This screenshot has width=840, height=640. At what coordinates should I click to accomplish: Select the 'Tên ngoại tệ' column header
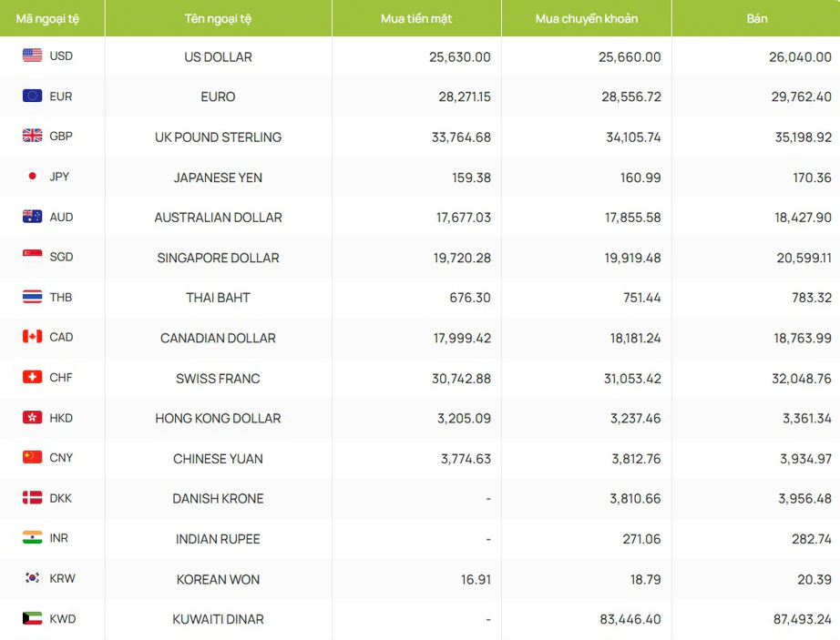point(218,19)
